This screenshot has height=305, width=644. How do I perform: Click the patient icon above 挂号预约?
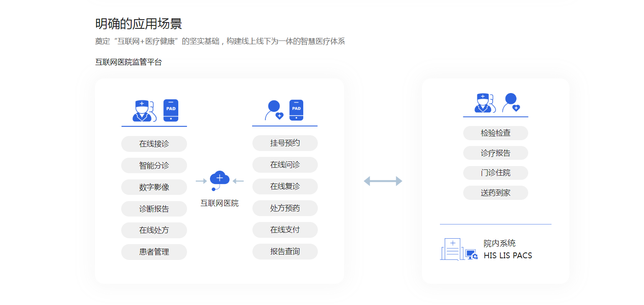(274, 110)
